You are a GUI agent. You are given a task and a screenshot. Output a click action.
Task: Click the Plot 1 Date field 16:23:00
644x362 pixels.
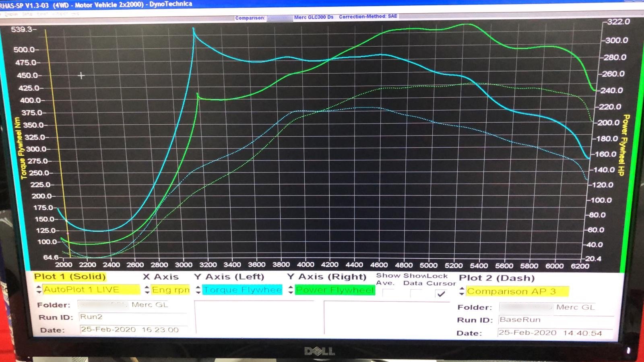coord(134,330)
